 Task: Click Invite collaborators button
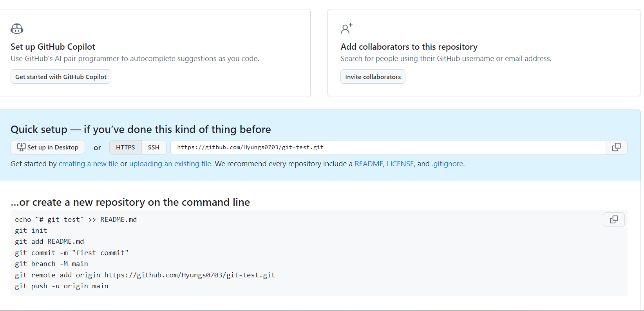[373, 77]
